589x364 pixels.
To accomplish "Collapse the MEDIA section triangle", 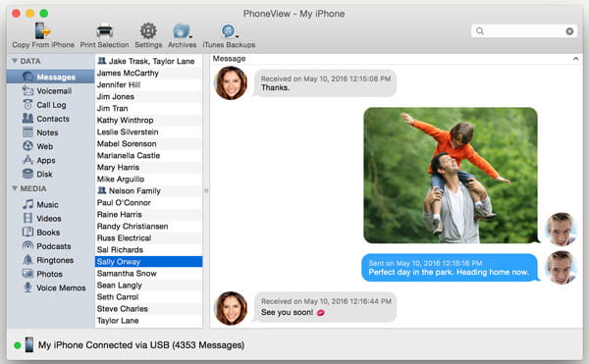I will 15,188.
